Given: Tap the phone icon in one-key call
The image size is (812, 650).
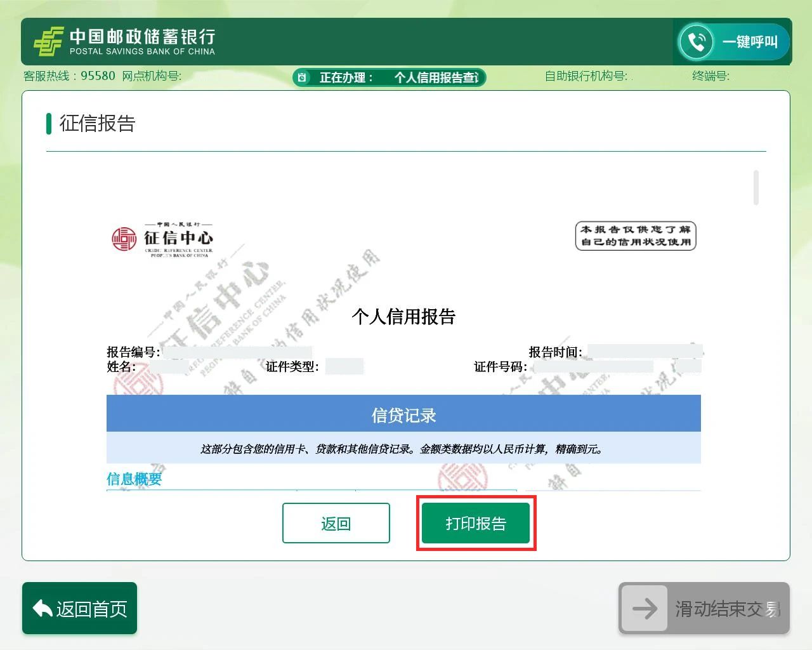Looking at the screenshot, I should (x=696, y=42).
